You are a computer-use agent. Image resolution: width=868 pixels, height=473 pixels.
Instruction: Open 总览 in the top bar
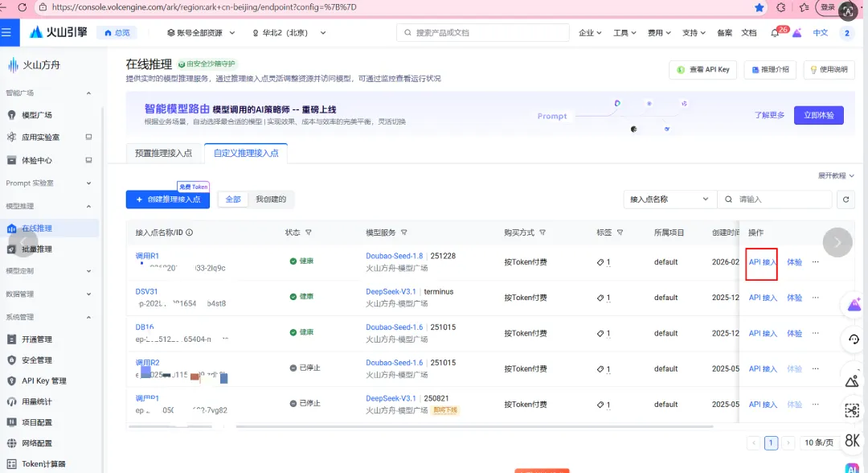[117, 33]
